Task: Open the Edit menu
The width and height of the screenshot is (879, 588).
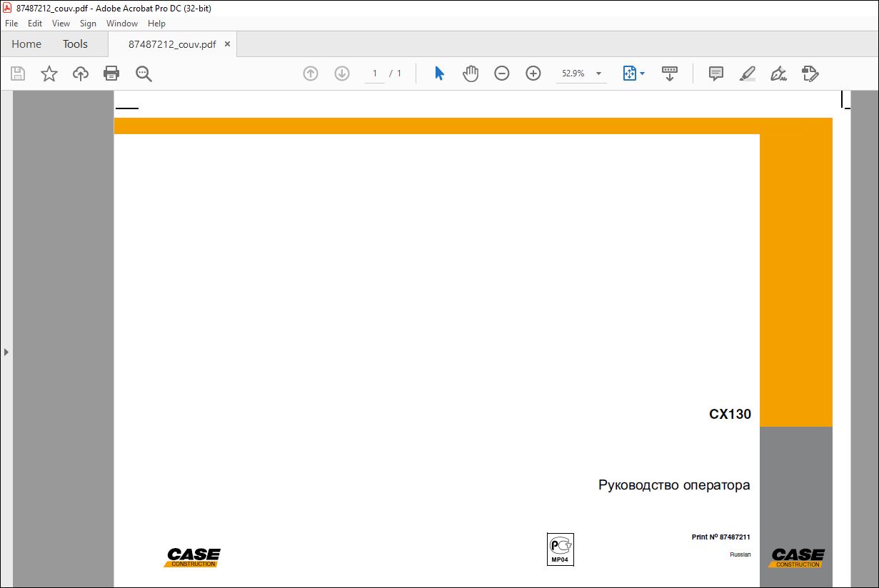Action: point(35,24)
